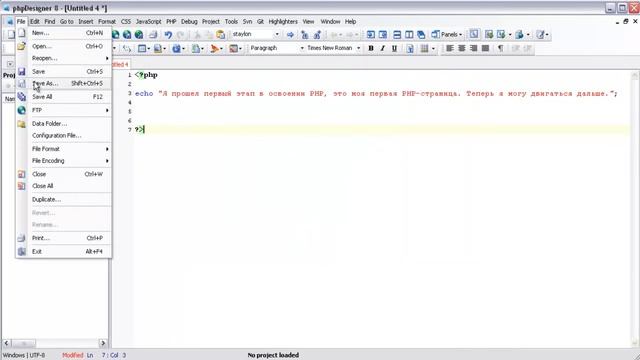Click the project panel right scroll arrow
Screen dimensions: 640x360
click(103, 343)
